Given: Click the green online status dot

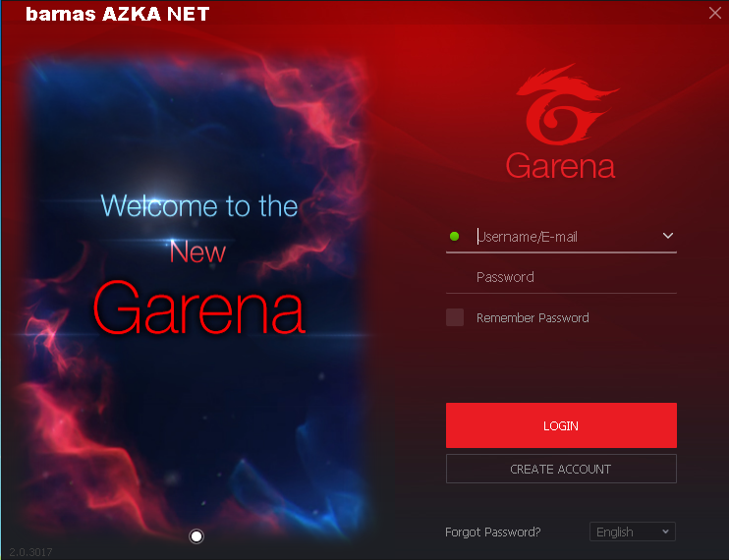Looking at the screenshot, I should (454, 236).
